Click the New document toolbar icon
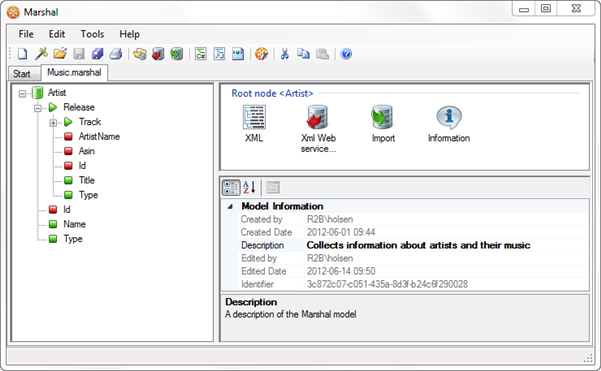The height and width of the screenshot is (371, 601). click(22, 54)
